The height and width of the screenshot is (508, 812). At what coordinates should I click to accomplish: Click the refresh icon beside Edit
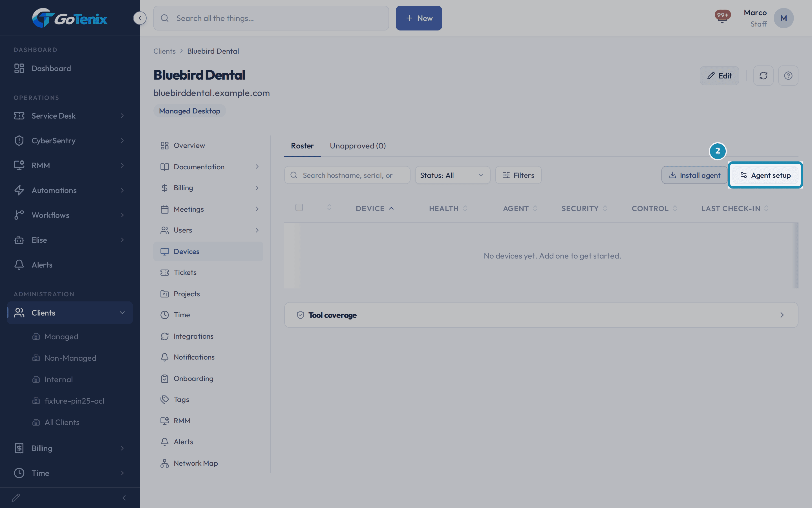click(763, 76)
